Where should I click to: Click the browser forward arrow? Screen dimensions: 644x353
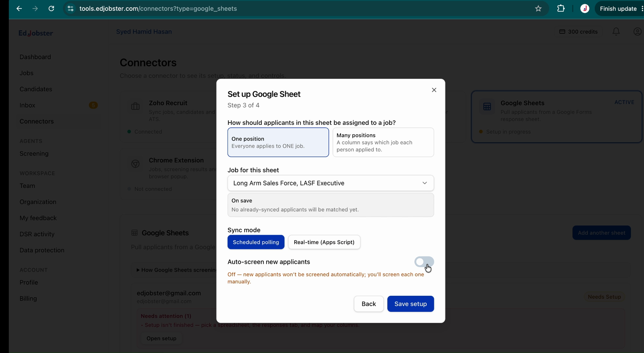tap(35, 8)
